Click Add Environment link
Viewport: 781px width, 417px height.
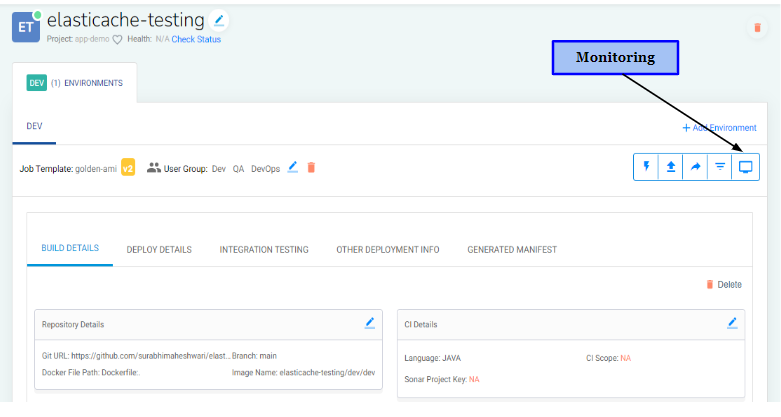719,128
